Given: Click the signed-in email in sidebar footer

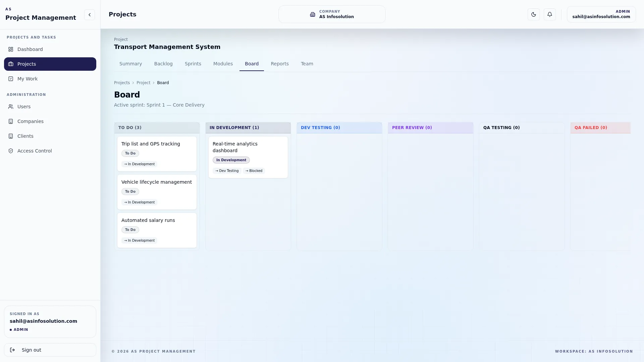Looking at the screenshot, I should click(43, 321).
